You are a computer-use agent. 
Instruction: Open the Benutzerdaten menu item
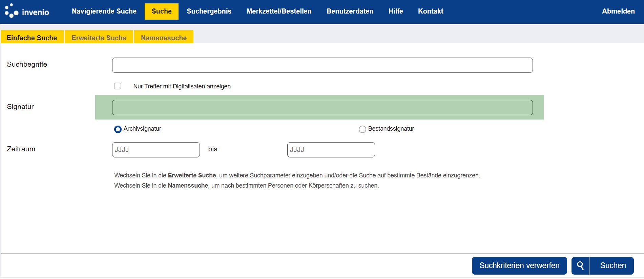pos(350,11)
